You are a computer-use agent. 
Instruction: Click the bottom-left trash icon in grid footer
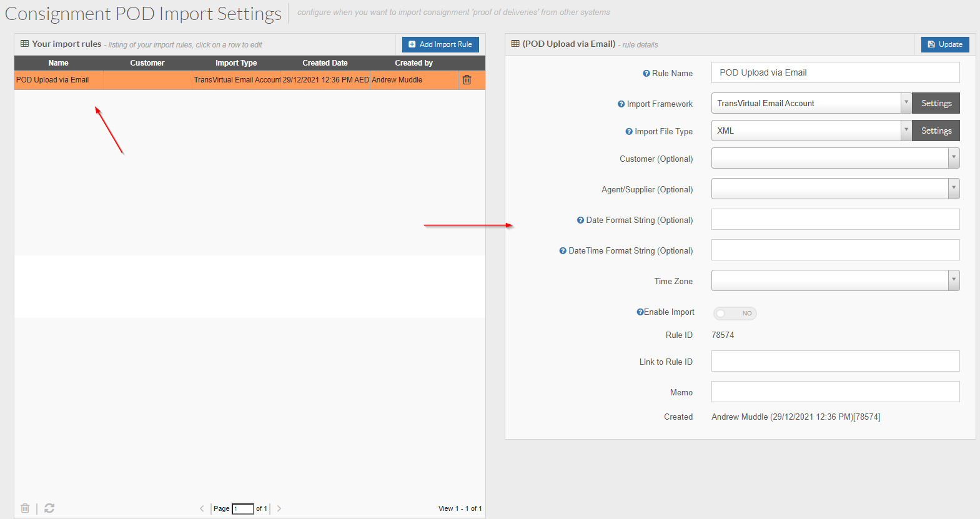pyautogui.click(x=25, y=508)
